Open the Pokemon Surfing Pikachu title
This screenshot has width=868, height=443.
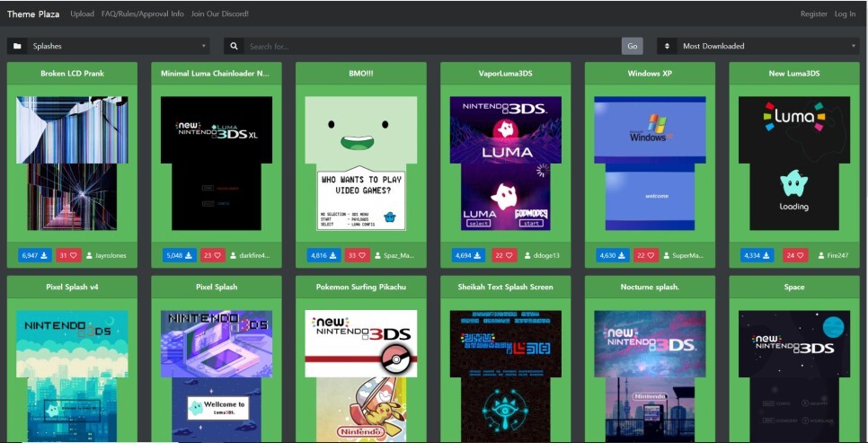[x=361, y=287]
